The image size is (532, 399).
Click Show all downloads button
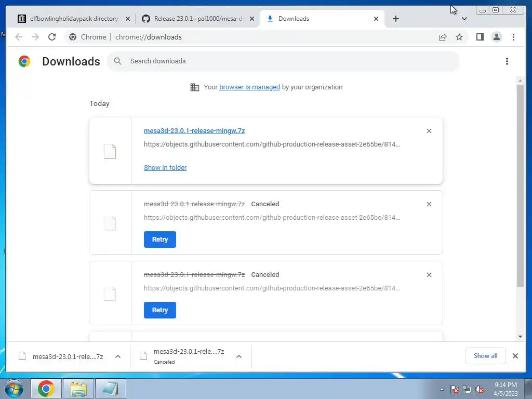(x=486, y=356)
